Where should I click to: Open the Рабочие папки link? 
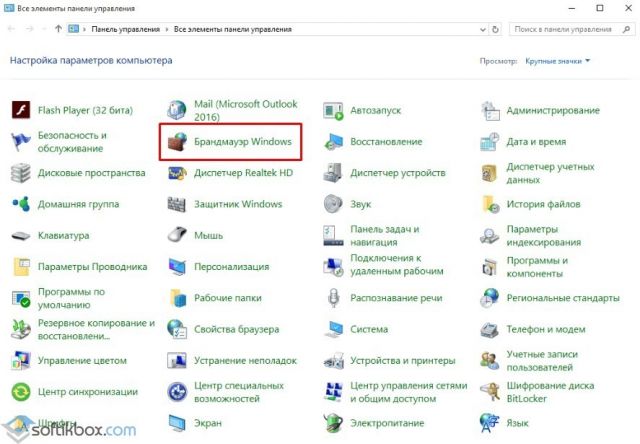pyautogui.click(x=228, y=298)
